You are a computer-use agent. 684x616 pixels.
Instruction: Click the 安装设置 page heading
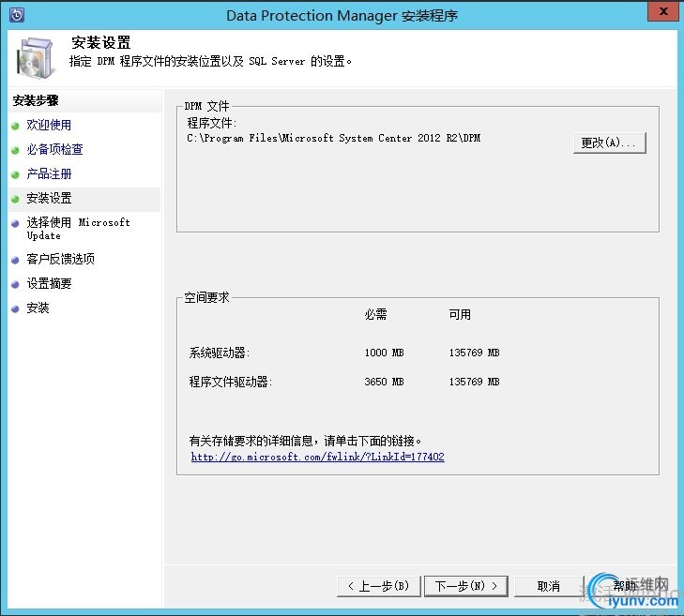click(101, 43)
